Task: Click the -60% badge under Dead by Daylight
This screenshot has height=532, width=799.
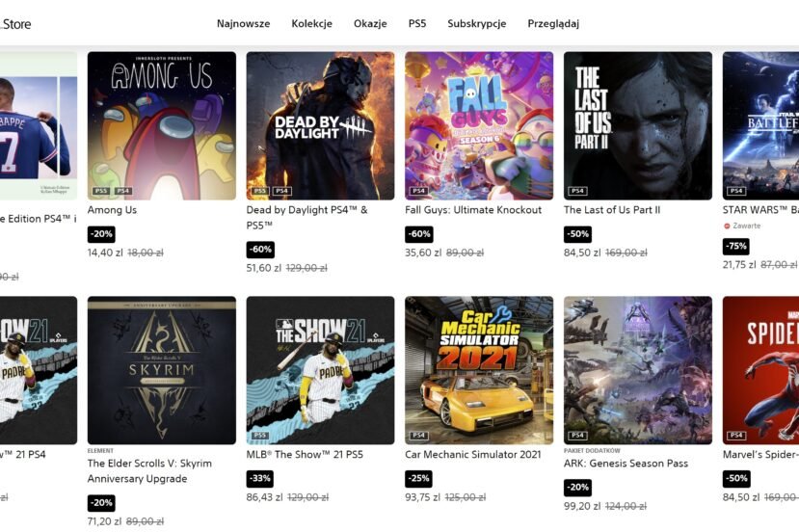Action: (x=260, y=250)
